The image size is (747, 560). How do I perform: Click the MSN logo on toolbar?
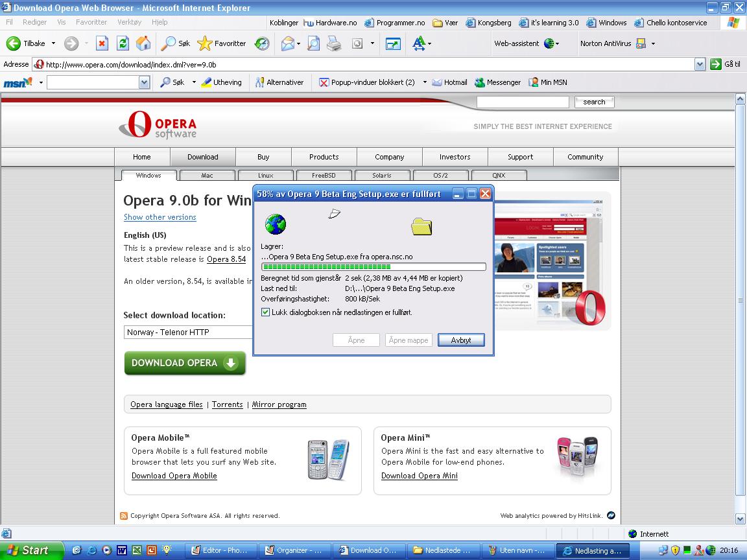tap(18, 82)
